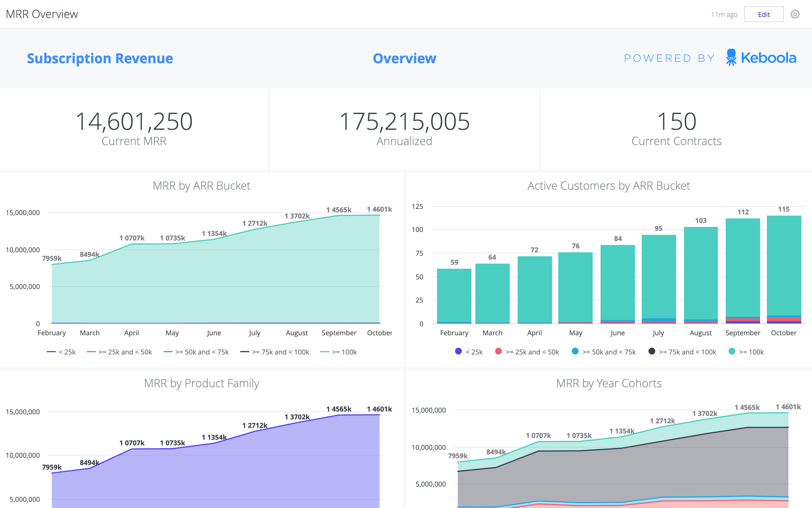
Task: Click the '11m ago' refresh timestamp
Action: coord(724,14)
